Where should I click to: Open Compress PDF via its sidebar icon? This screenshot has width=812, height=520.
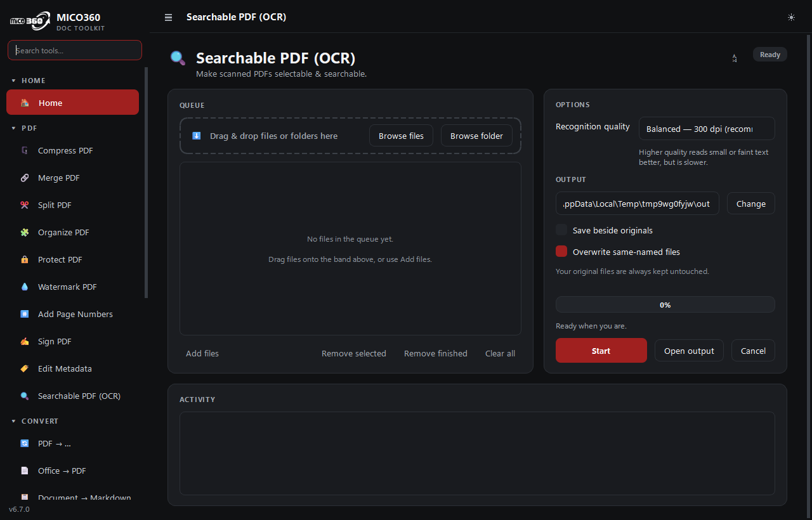[x=25, y=151]
